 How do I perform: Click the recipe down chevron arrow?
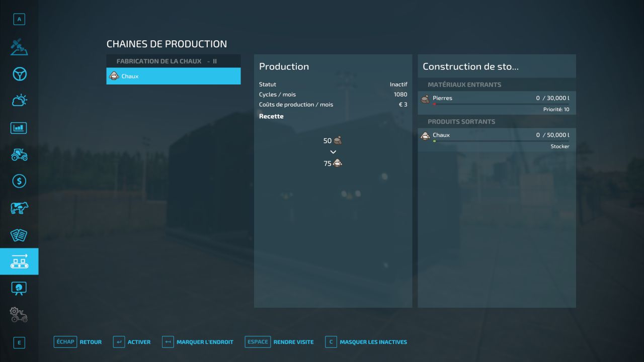point(333,152)
